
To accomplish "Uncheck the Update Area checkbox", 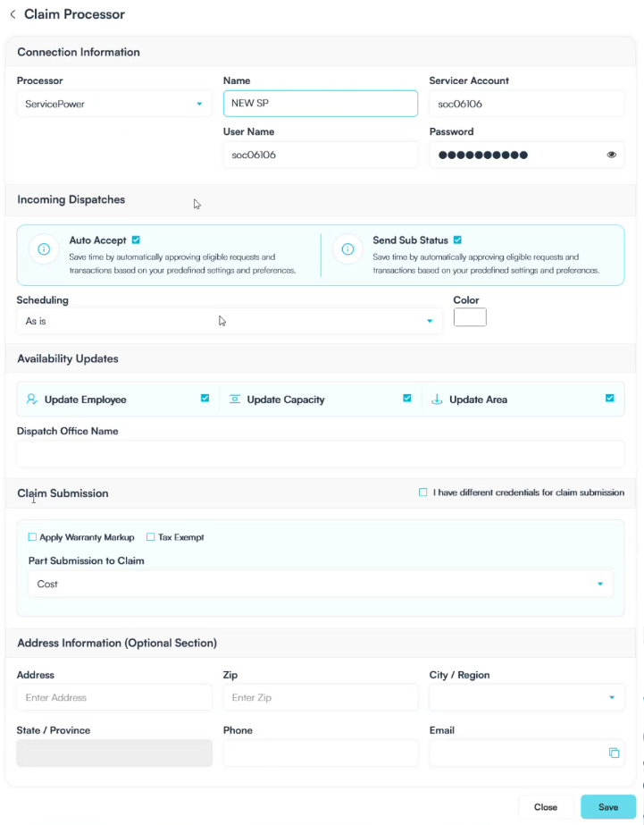I will 610,399.
